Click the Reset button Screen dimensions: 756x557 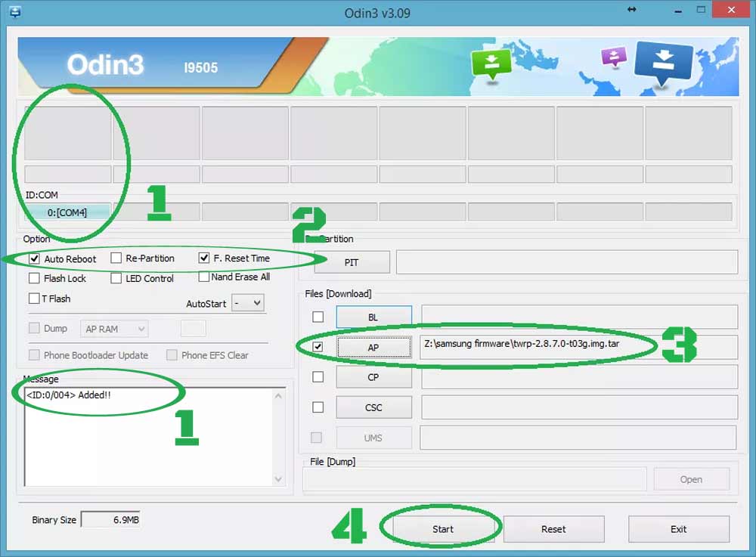[x=553, y=529]
